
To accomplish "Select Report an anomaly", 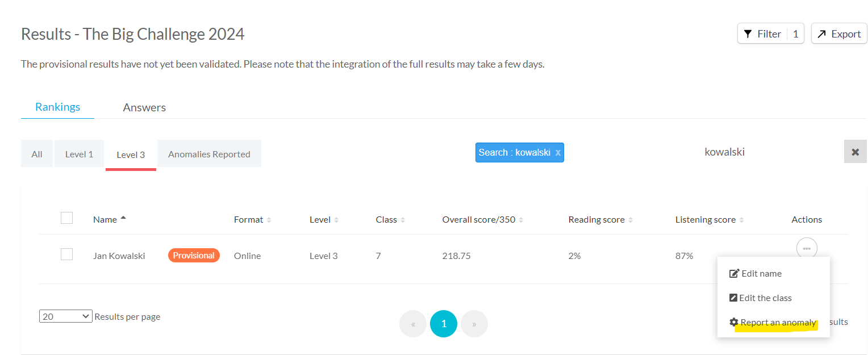I will tap(777, 323).
